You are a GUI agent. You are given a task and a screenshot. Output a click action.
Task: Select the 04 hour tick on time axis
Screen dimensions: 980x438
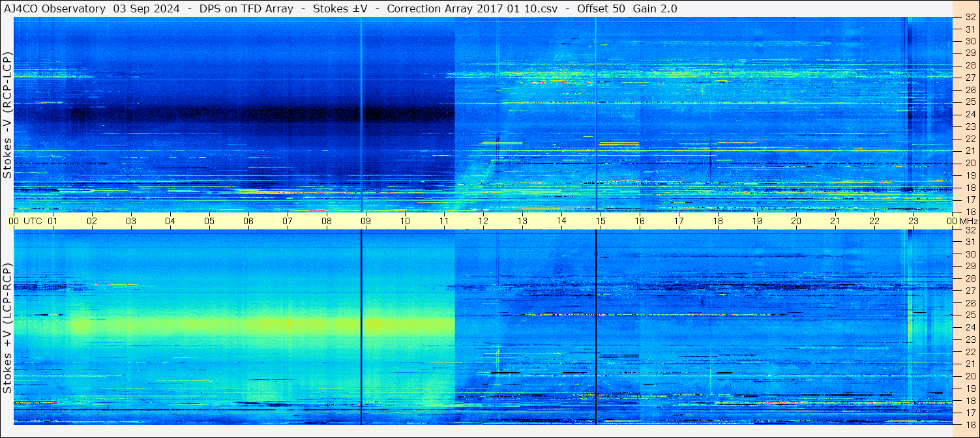(170, 221)
